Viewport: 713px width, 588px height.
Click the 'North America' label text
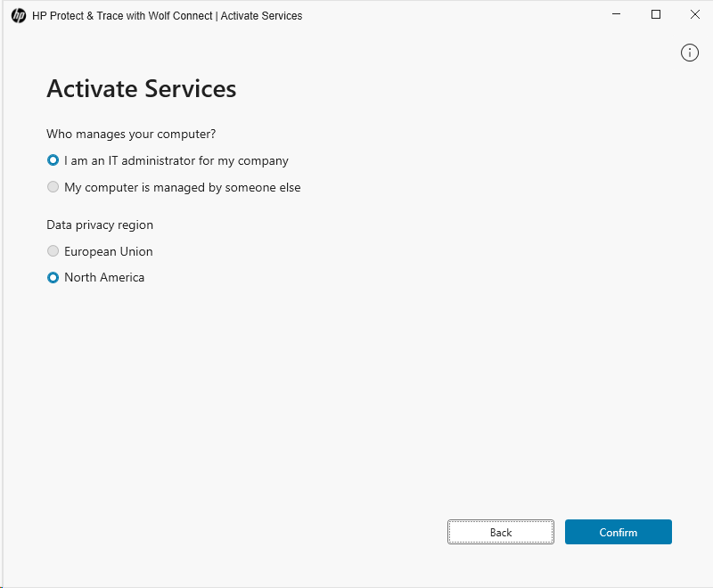[104, 278]
